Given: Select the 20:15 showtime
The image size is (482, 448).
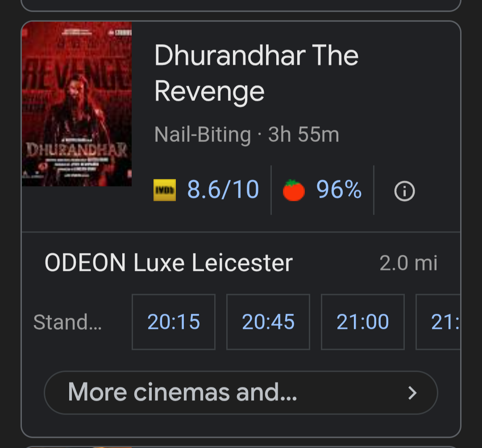Looking at the screenshot, I should point(174,322).
